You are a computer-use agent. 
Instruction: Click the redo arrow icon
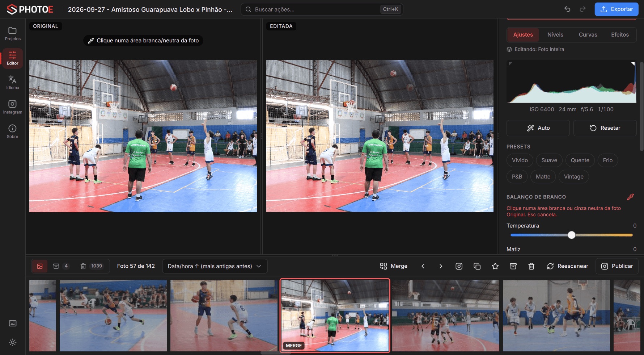[x=582, y=9]
